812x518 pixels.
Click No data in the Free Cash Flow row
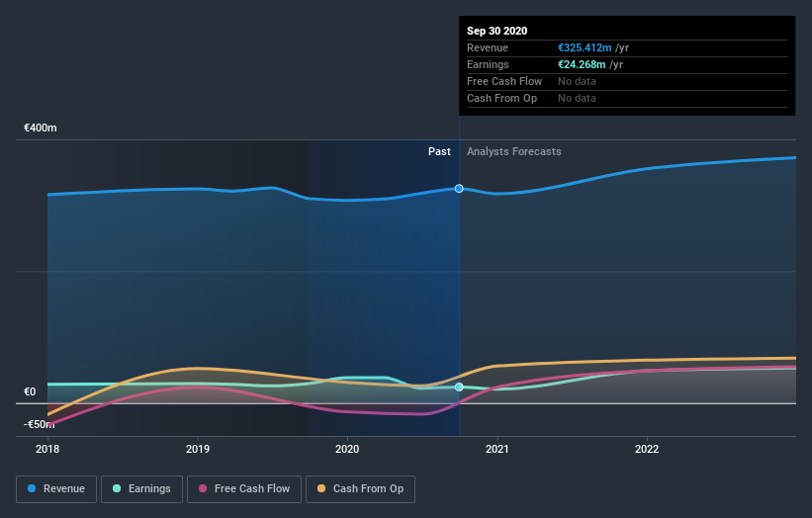coord(577,81)
